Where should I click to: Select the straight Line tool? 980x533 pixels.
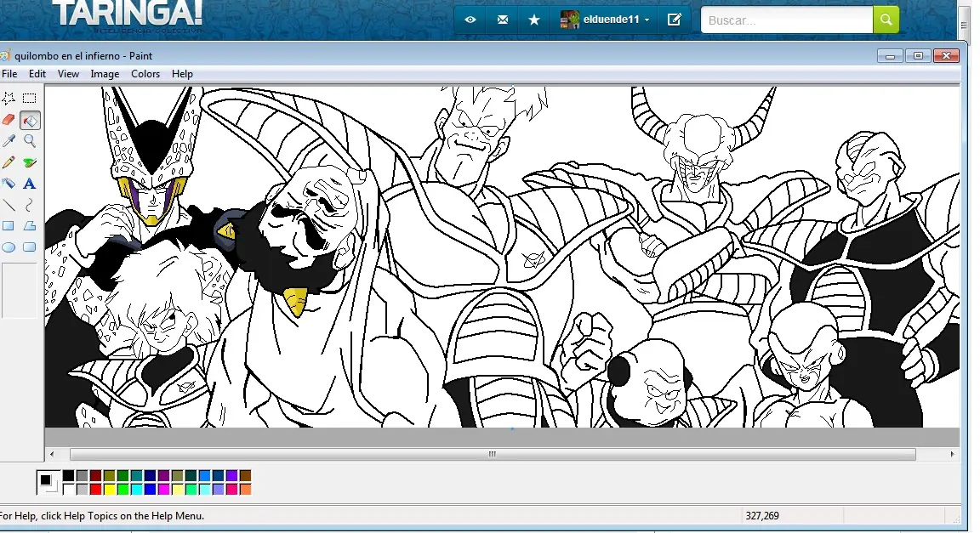tap(9, 205)
